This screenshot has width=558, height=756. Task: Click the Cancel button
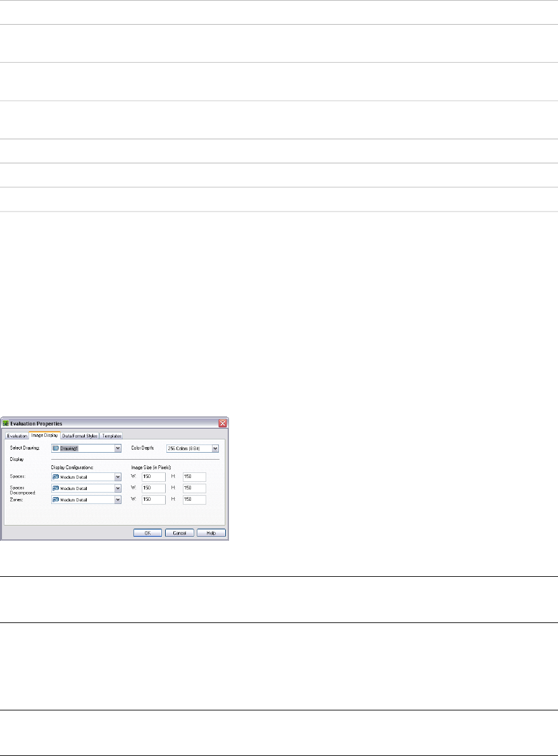tap(179, 532)
